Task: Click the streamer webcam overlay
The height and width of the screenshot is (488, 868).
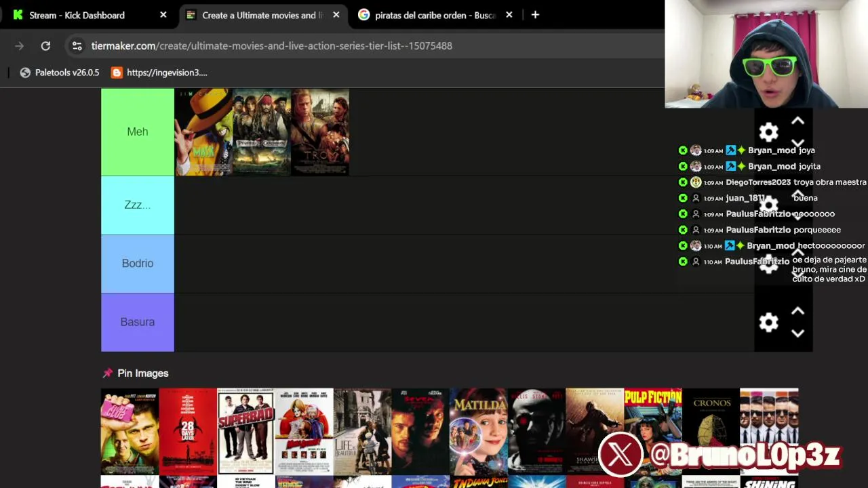Action: [766, 54]
